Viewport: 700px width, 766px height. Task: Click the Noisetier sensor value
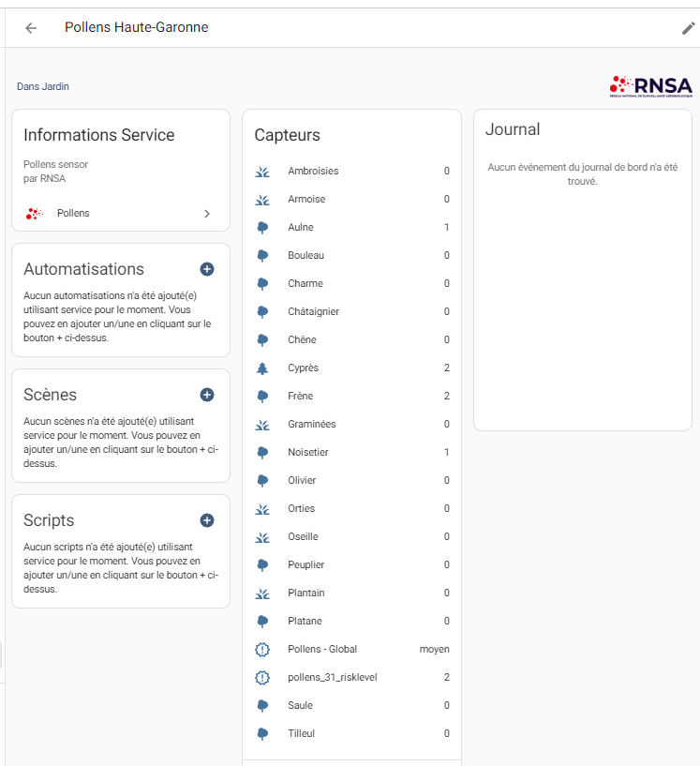[446, 452]
